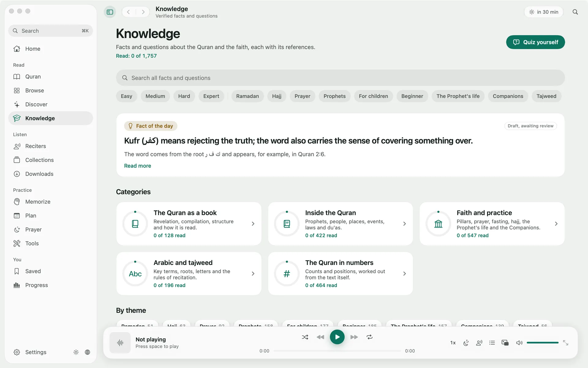Change playback speed 1x
588x368 pixels.
453,343
